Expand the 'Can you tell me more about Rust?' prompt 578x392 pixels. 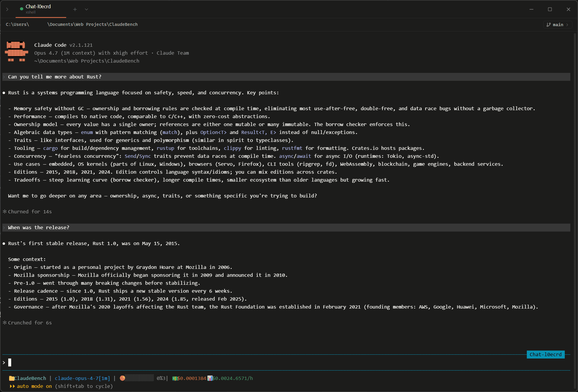point(4,77)
